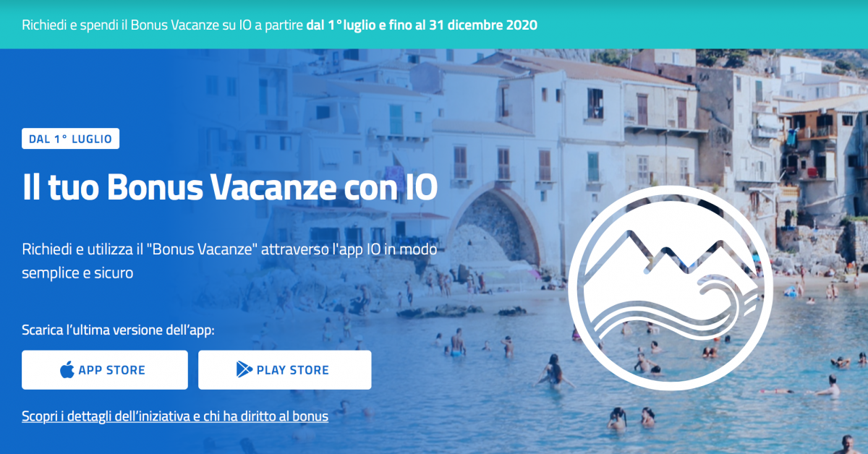Click the 'Il tuo Bonus Vacanze con IO' heading
868x454 pixels.
tap(230, 188)
